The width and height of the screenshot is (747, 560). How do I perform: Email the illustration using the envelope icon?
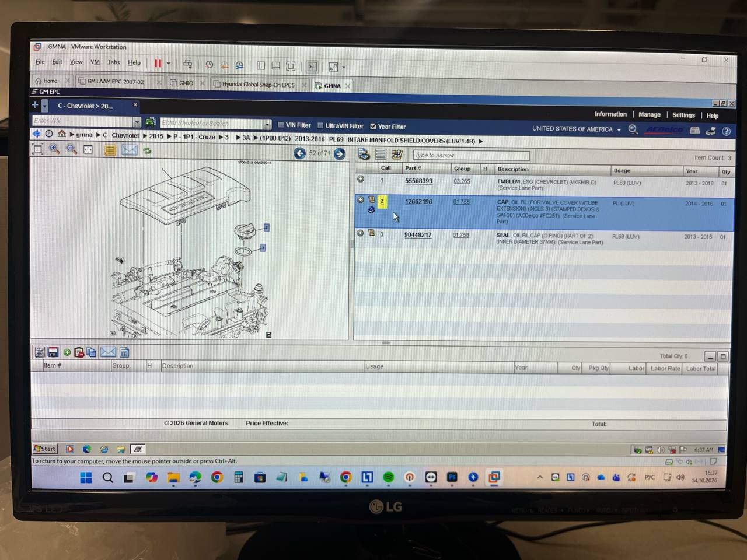[x=130, y=150]
